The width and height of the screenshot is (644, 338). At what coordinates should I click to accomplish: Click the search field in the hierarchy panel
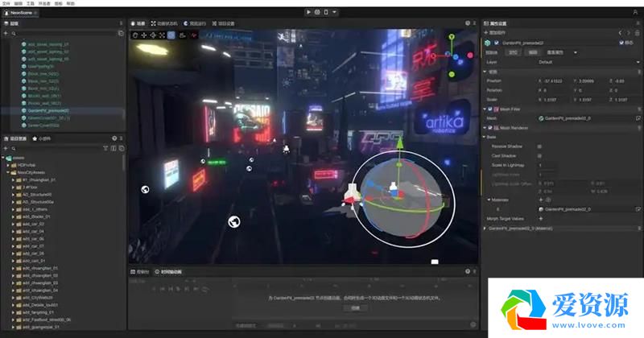click(x=66, y=33)
